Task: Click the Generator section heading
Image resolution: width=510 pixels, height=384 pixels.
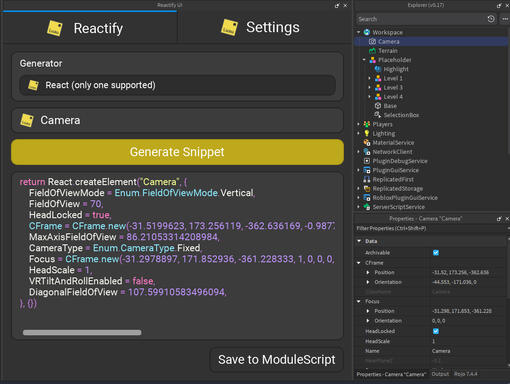Action: (x=41, y=63)
